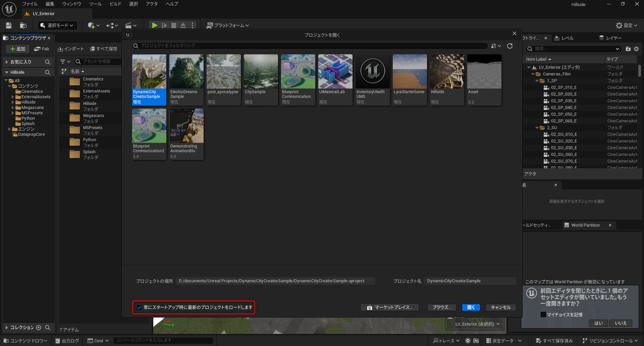Open the content browser filter dropdown
Viewport: 644px width, 346px height.
pyautogui.click(x=65, y=62)
